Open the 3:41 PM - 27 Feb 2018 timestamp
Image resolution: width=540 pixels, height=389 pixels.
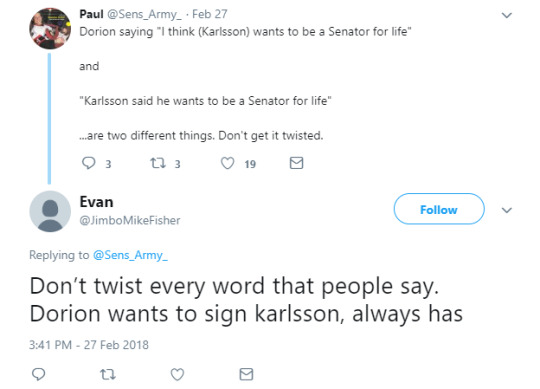[89, 345]
